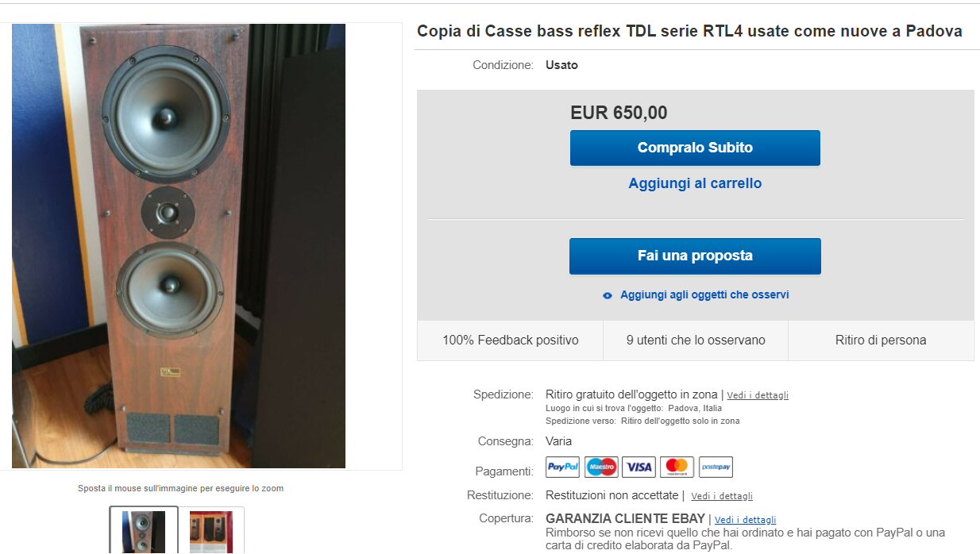The height and width of the screenshot is (554, 980).
Task: Click Aggiungi agli oggetti che osservi
Action: coord(704,294)
